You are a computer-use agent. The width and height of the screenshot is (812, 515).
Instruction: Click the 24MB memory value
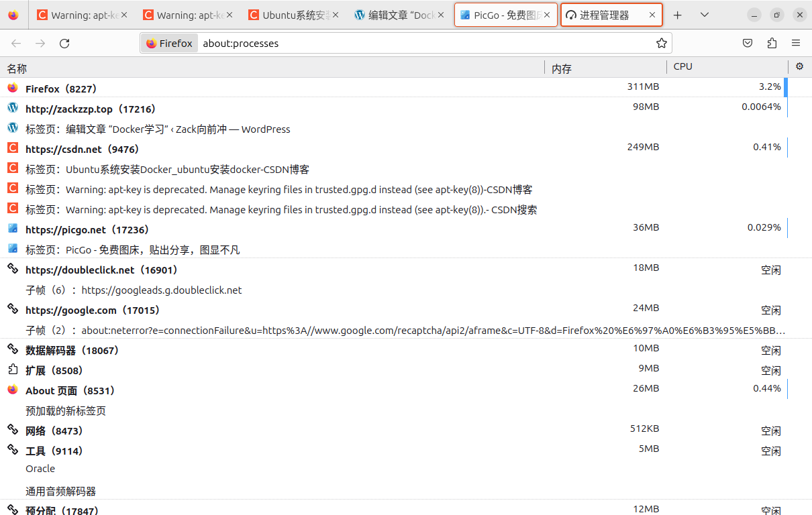pos(646,308)
